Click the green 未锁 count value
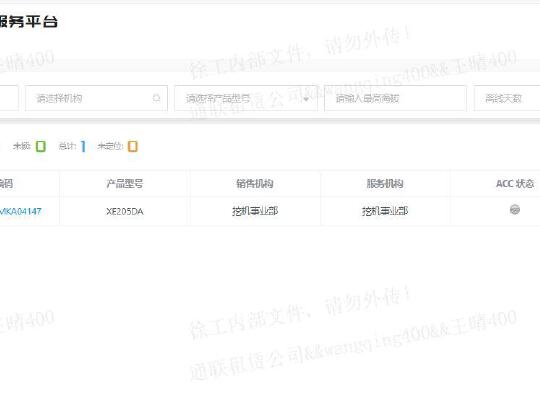This screenshot has height=406, width=540. click(41, 146)
